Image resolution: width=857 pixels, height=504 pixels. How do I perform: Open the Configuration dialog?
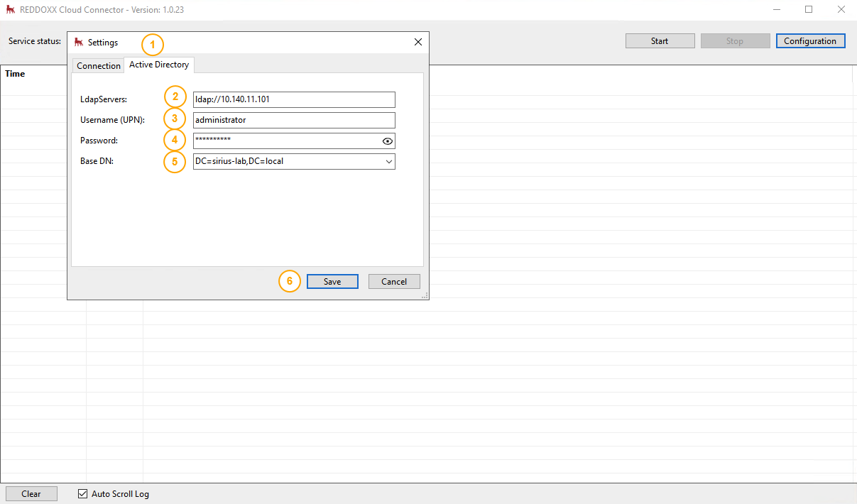point(810,40)
